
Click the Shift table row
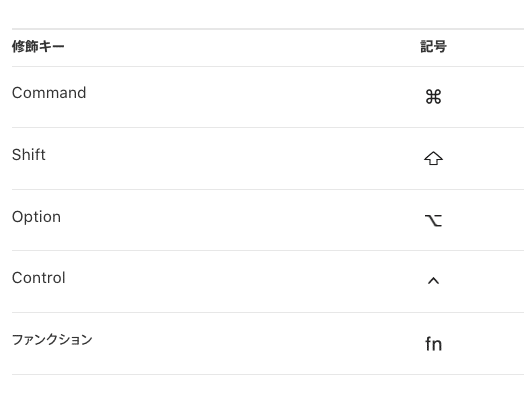[x=268, y=158]
